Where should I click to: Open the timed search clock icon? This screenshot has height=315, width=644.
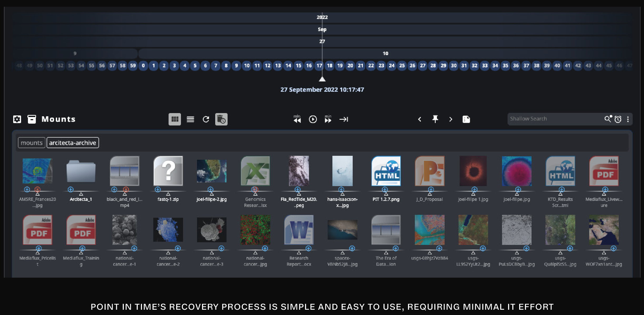(x=618, y=119)
